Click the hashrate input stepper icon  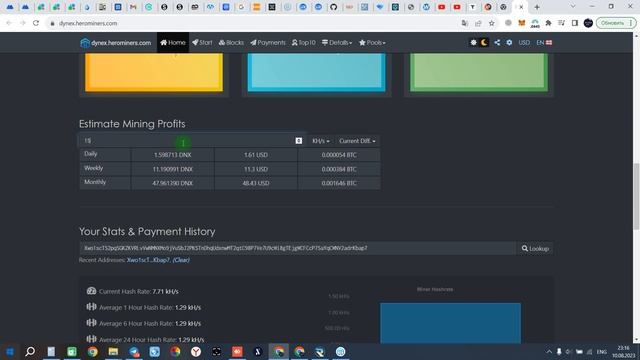(299, 140)
